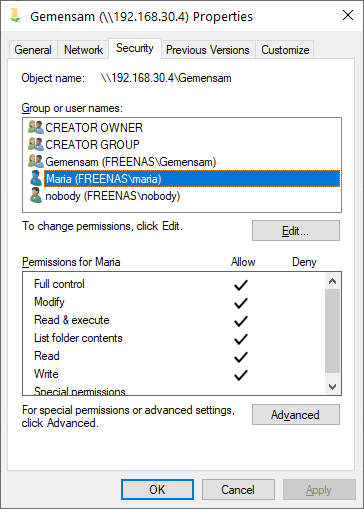The height and width of the screenshot is (512, 364).
Task: Switch to the General tab
Action: click(33, 50)
